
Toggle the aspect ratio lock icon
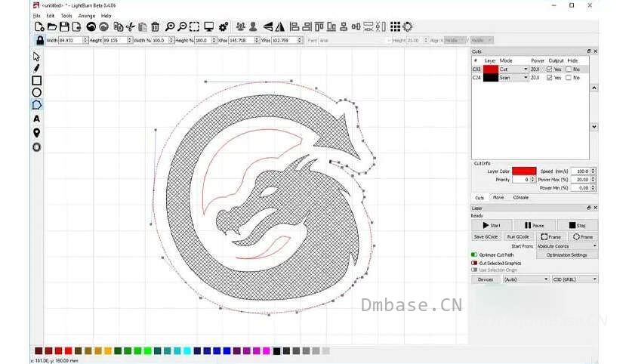40,40
